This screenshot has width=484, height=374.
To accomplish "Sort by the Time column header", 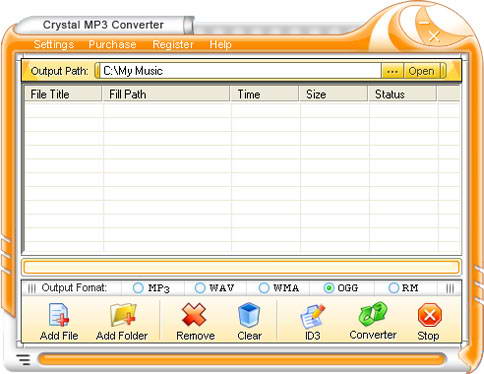I will pos(264,94).
